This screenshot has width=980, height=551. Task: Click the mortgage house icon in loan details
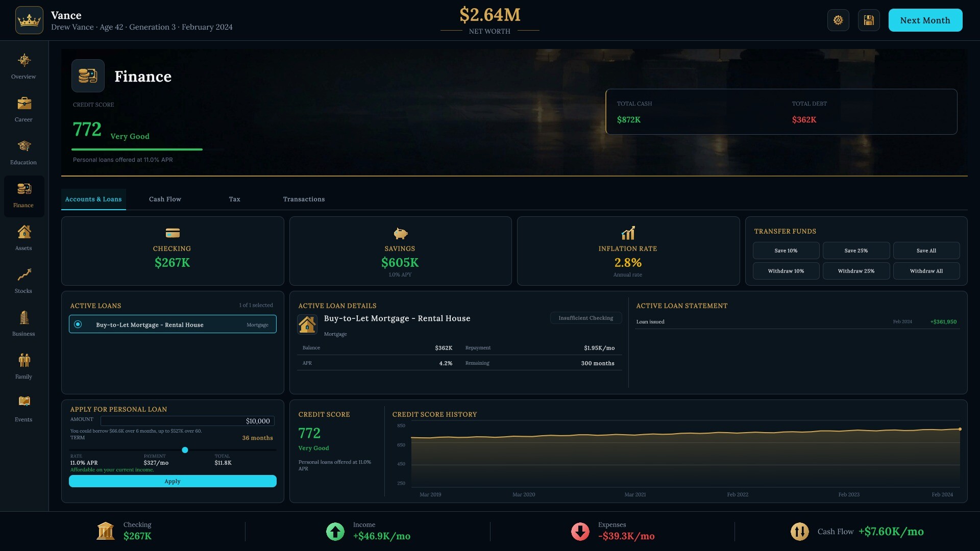307,324
